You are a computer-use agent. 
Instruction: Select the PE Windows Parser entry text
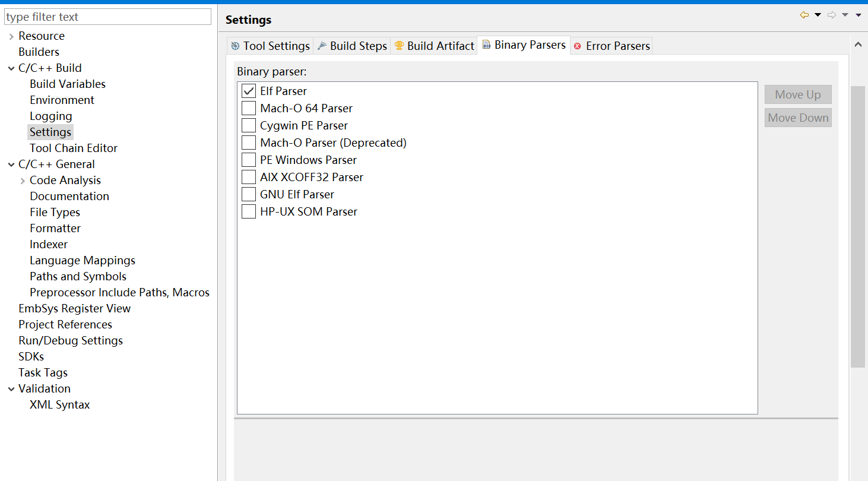click(x=308, y=160)
